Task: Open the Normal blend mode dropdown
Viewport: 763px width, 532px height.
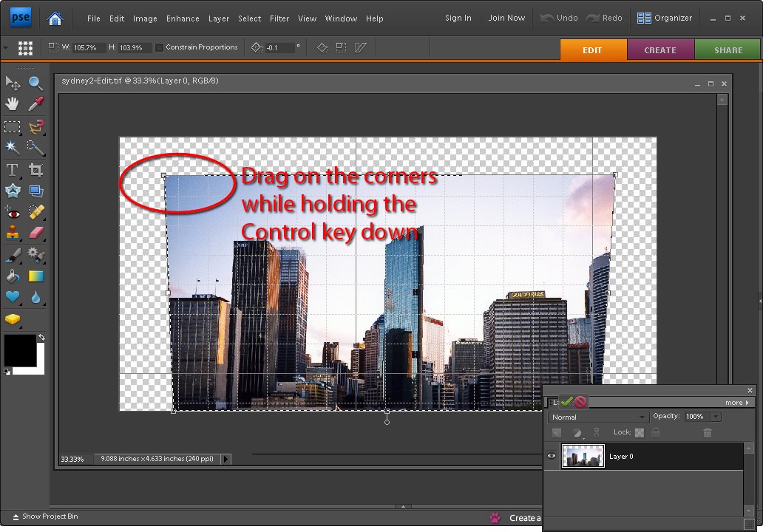Action: pos(599,417)
